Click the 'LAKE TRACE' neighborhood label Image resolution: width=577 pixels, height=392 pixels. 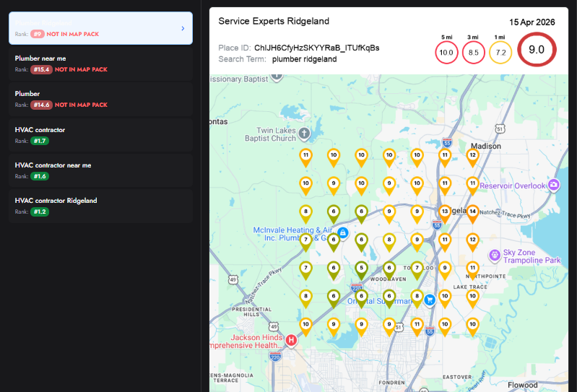coord(470,287)
